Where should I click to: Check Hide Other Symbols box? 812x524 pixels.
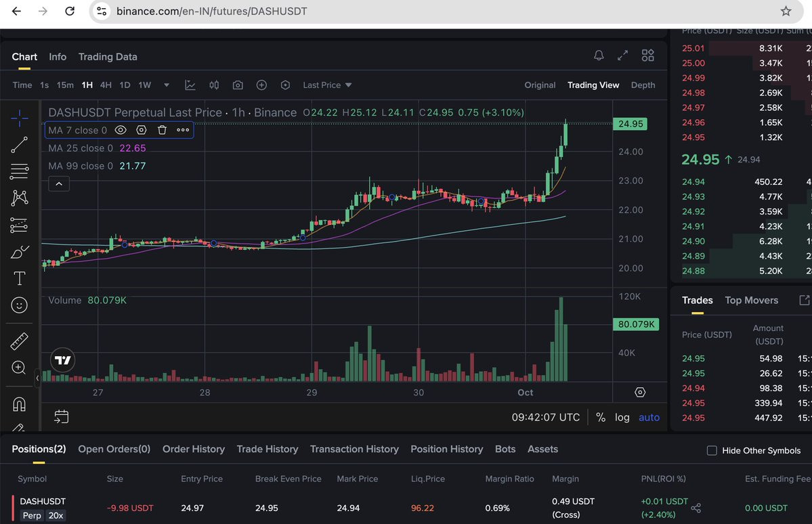coord(712,450)
